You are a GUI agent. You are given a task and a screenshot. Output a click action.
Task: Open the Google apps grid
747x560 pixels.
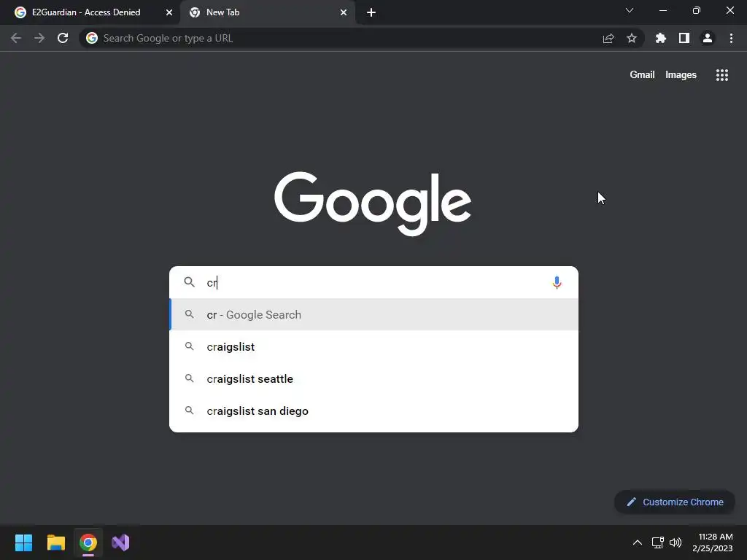click(x=721, y=75)
